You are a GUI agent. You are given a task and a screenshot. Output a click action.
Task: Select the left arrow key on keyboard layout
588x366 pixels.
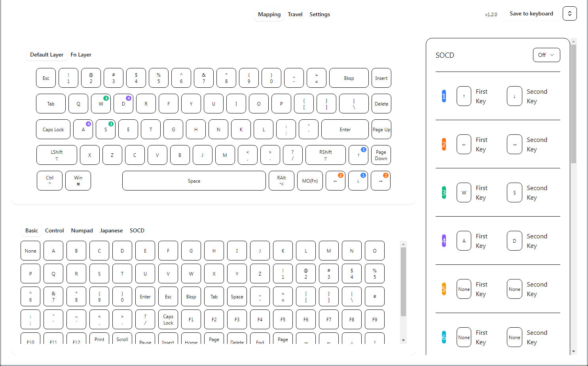[x=335, y=181]
